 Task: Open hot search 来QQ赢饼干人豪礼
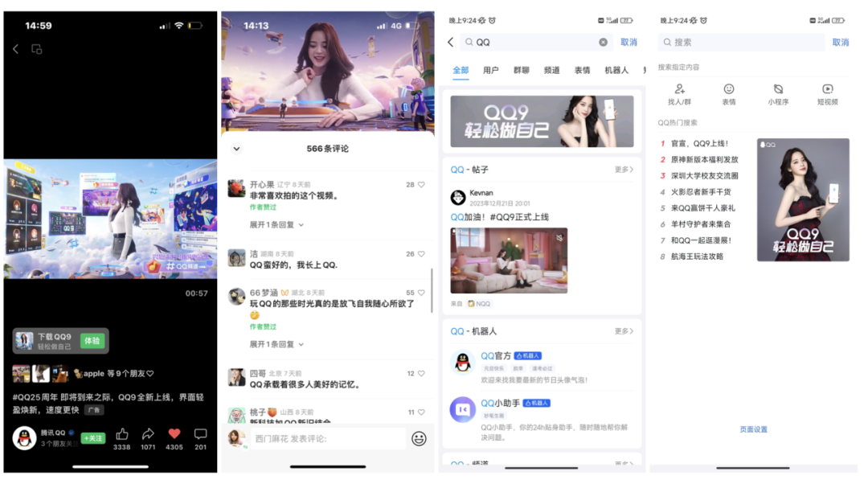(x=703, y=207)
